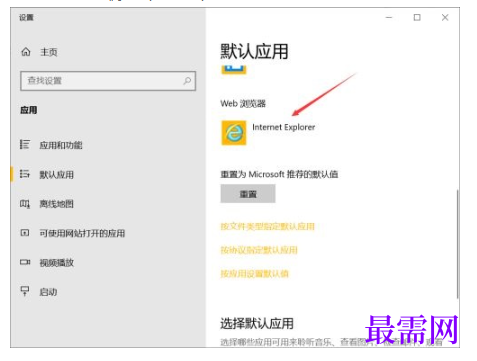Click the 视频播放 camera icon
This screenshot has width=477, height=361.
25,262
